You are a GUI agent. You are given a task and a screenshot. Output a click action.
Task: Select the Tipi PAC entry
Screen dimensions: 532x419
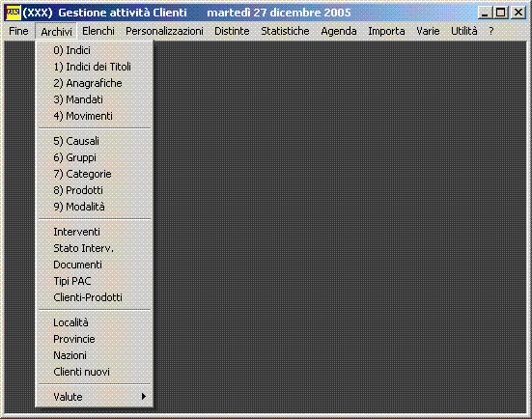tap(95, 281)
